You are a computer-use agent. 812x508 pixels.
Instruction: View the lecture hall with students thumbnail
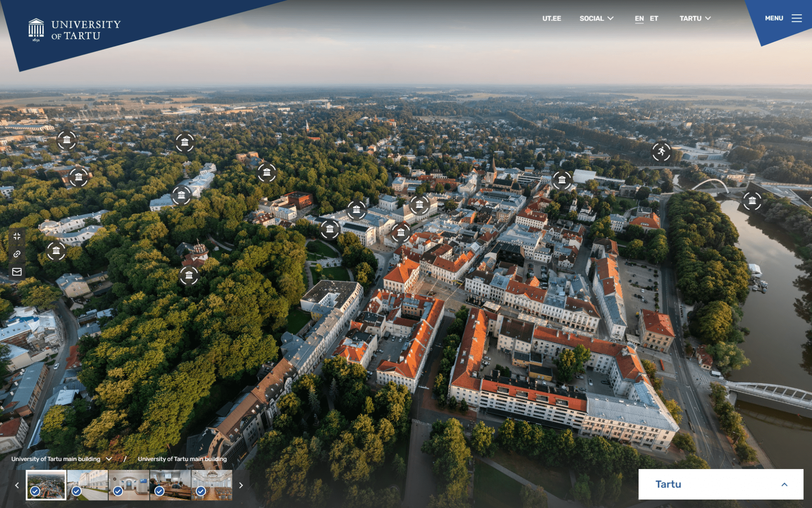(x=170, y=485)
